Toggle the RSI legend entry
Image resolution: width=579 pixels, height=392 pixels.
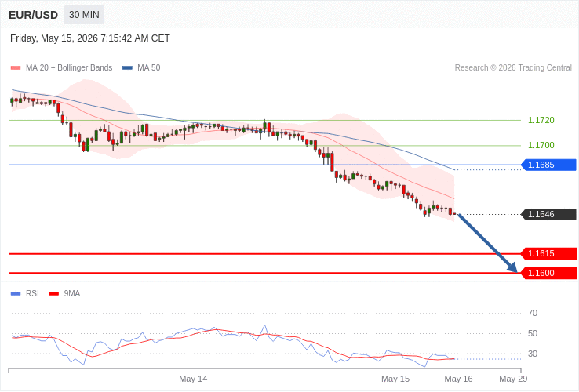click(x=25, y=293)
